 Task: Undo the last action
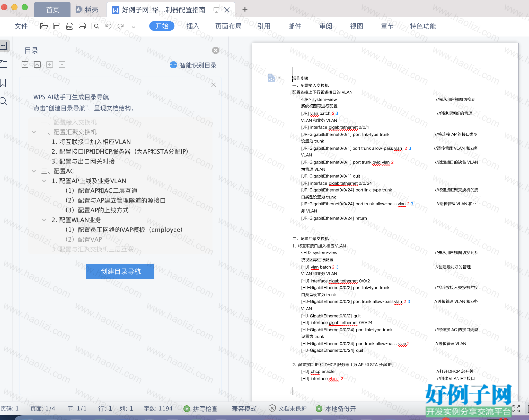[x=108, y=26]
